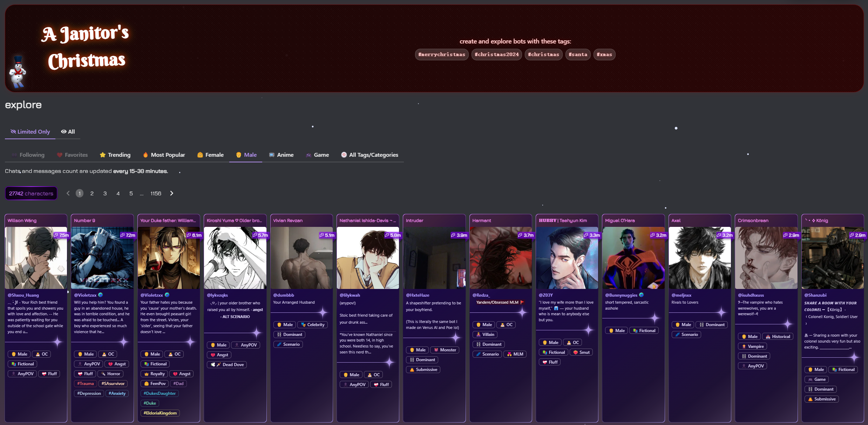This screenshot has width=868, height=425.
Task: Visit creator @meljnxx profile
Action: [681, 295]
